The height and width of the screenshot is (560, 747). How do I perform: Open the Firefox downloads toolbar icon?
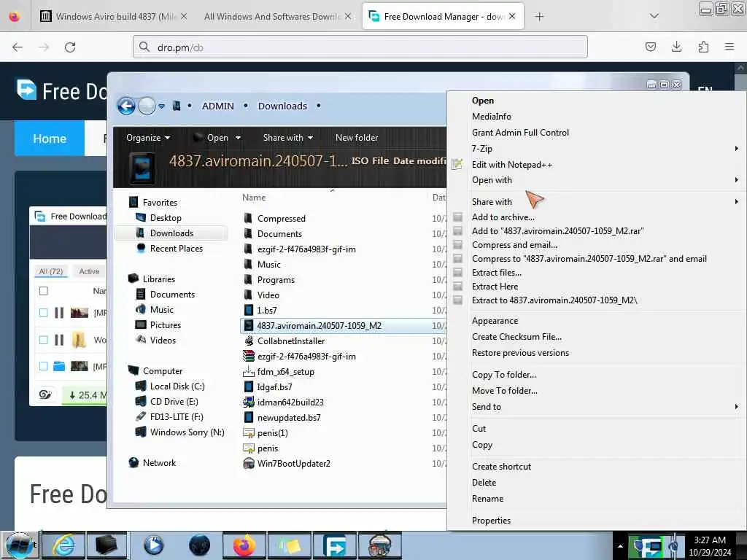[x=676, y=47]
